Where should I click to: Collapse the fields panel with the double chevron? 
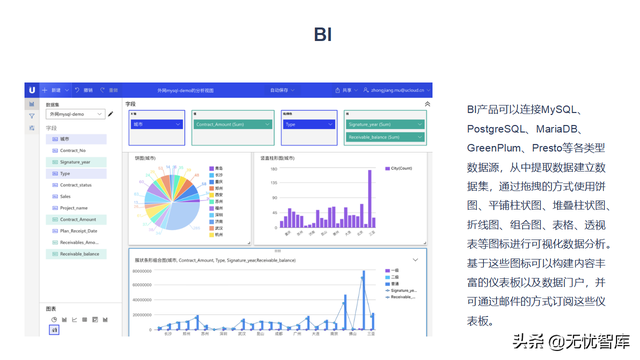427,104
